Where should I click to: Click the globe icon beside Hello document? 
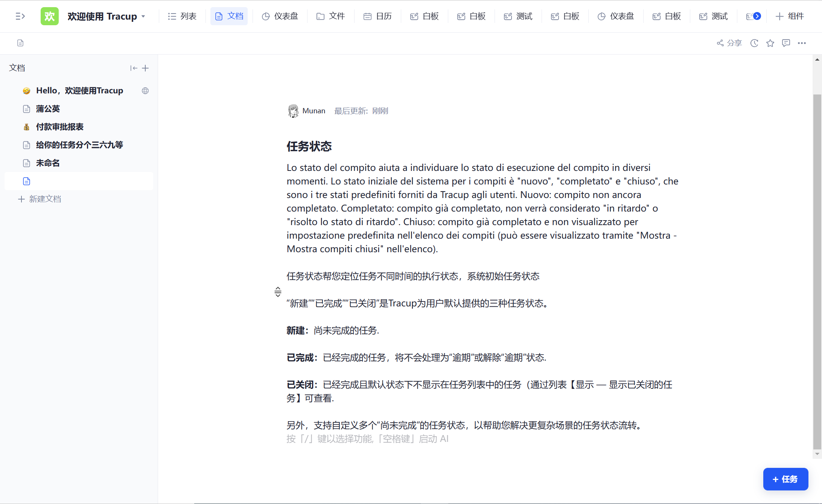click(x=145, y=91)
